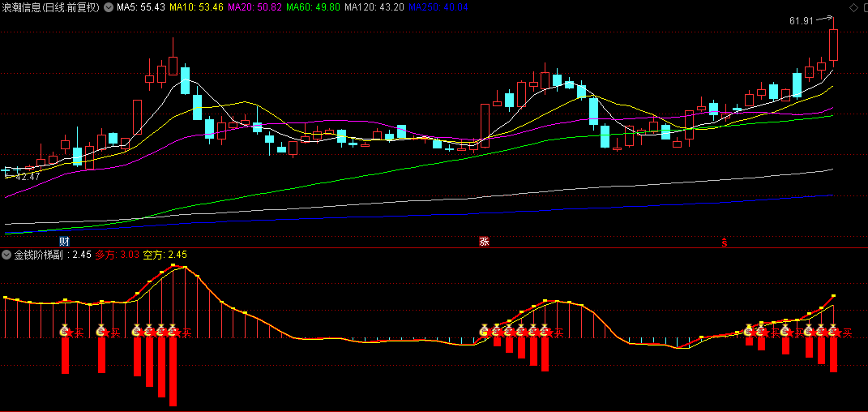Open the dropdown beside 金钱阶梯副 indicator name
The image size is (868, 412).
point(6,255)
